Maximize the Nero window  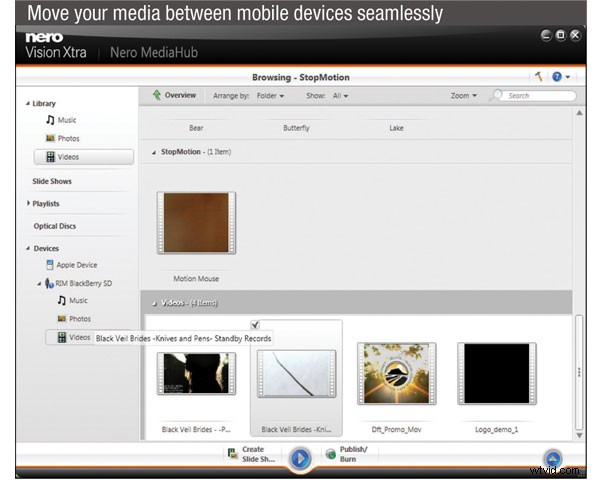click(561, 35)
